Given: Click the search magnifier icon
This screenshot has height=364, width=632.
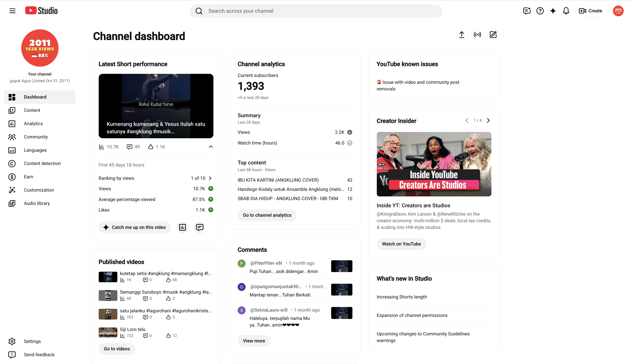Looking at the screenshot, I should (199, 11).
